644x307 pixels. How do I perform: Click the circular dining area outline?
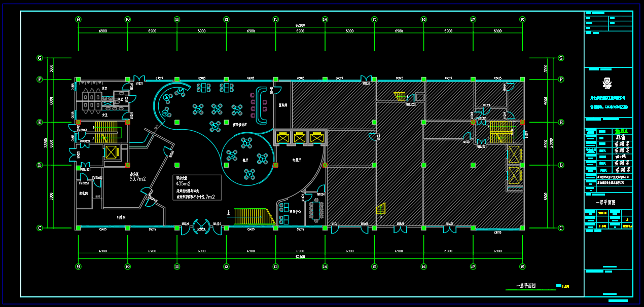247,157
